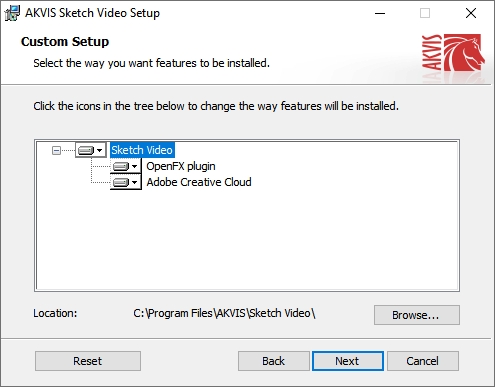Click the Browse... button
This screenshot has width=495, height=387.
coord(417,315)
